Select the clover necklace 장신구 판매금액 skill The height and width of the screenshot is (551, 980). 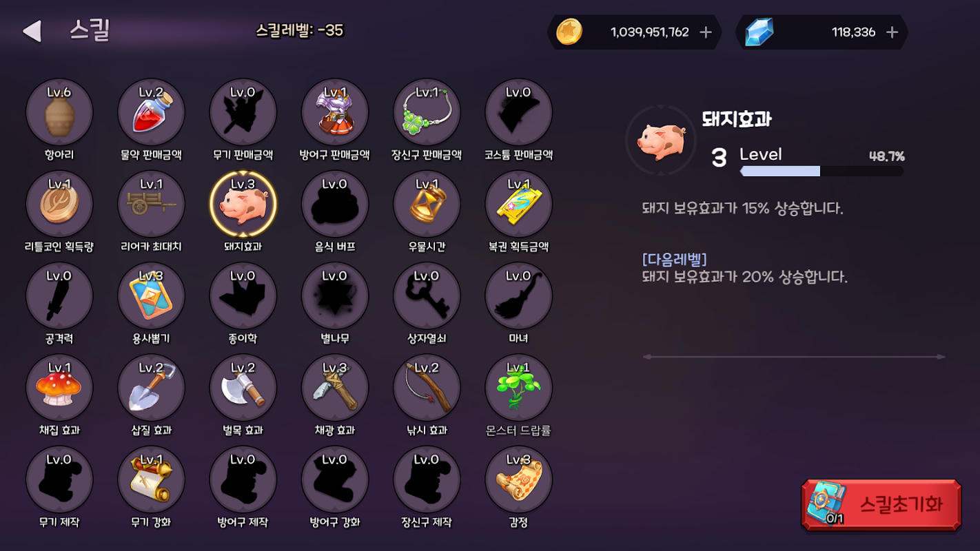tap(427, 112)
